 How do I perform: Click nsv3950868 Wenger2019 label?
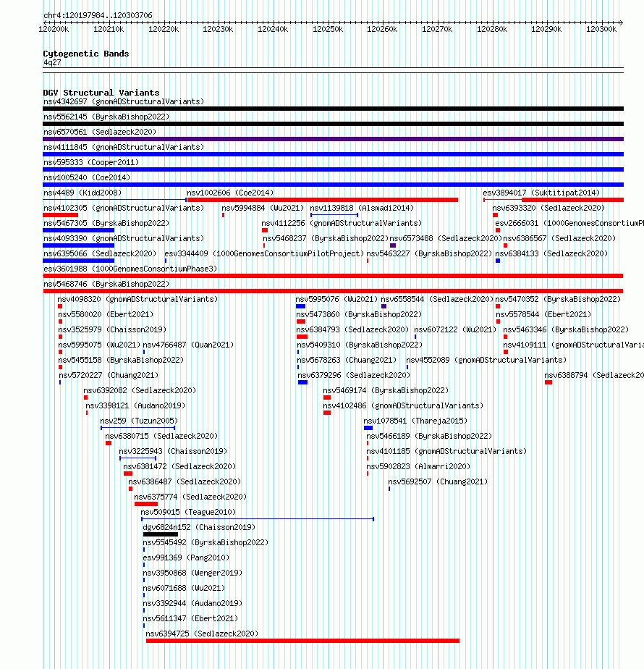pos(192,573)
